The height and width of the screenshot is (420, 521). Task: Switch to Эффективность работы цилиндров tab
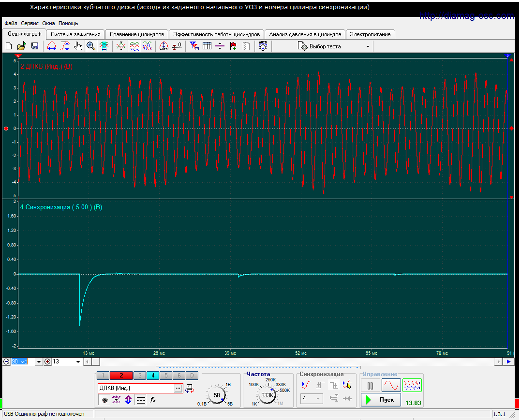pyautogui.click(x=217, y=34)
